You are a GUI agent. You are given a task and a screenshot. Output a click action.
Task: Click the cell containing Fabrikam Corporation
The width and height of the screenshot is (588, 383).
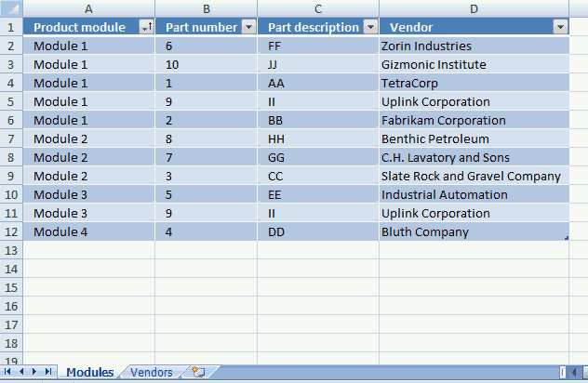[474, 120]
